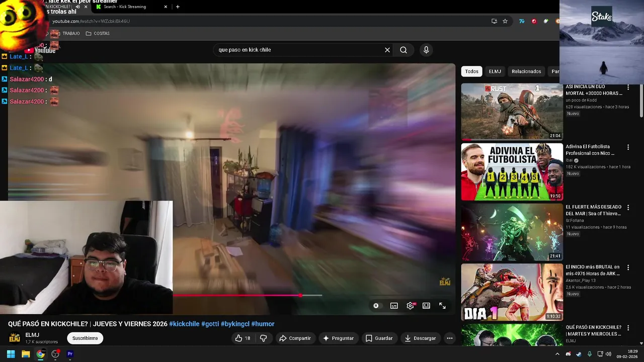Viewport: 644px width, 362px height.
Task: Subscribe with the Suscribirme button
Action: point(85,338)
